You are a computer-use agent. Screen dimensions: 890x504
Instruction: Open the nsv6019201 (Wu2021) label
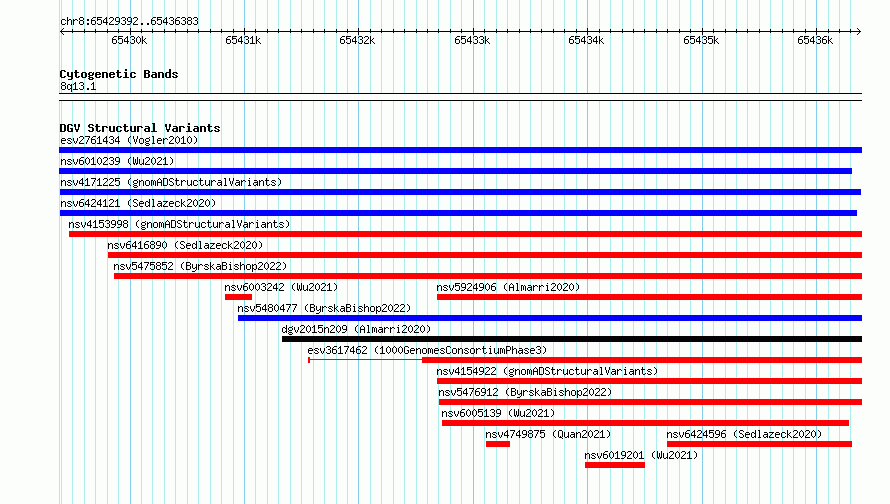[x=641, y=455]
